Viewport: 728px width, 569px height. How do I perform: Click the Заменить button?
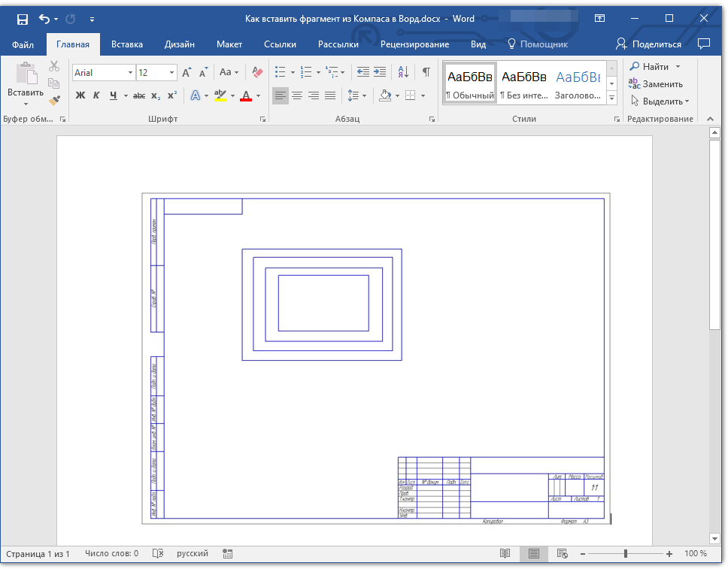(x=656, y=84)
